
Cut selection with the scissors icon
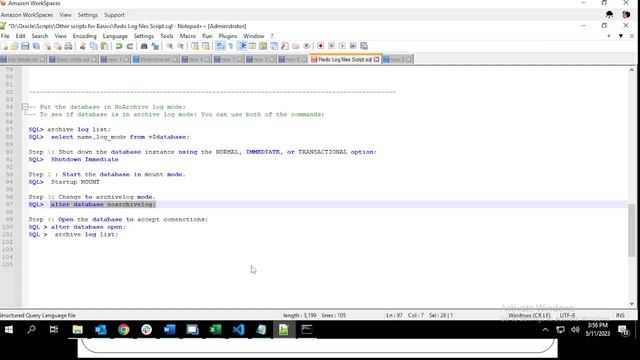83,46
